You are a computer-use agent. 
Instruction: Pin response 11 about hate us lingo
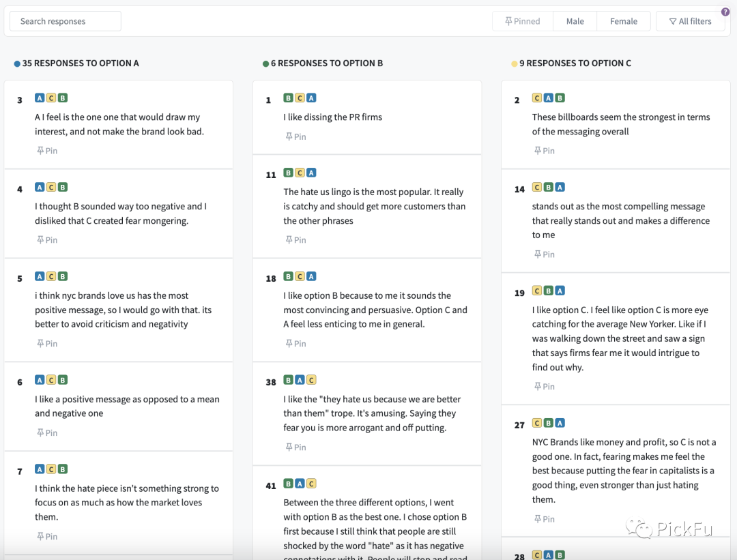tap(295, 240)
